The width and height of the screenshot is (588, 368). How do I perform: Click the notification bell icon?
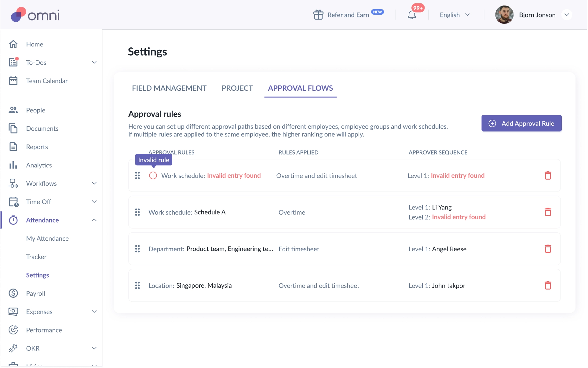411,15
